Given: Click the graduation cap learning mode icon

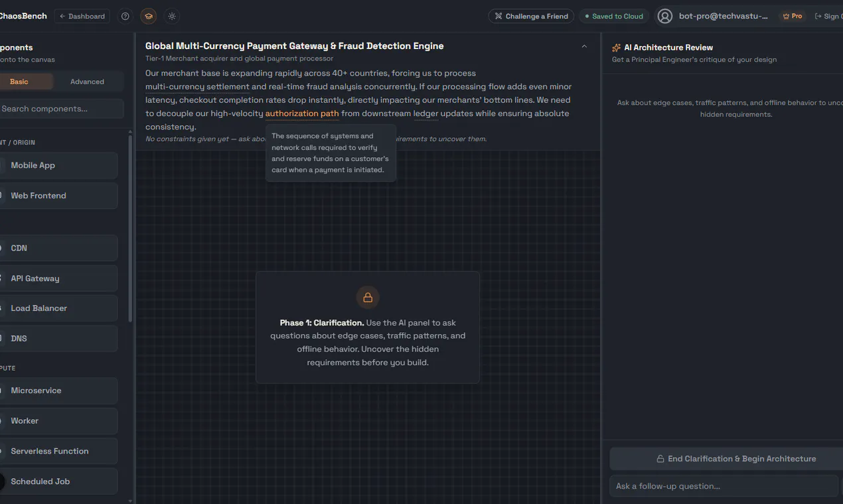Looking at the screenshot, I should pos(149,16).
